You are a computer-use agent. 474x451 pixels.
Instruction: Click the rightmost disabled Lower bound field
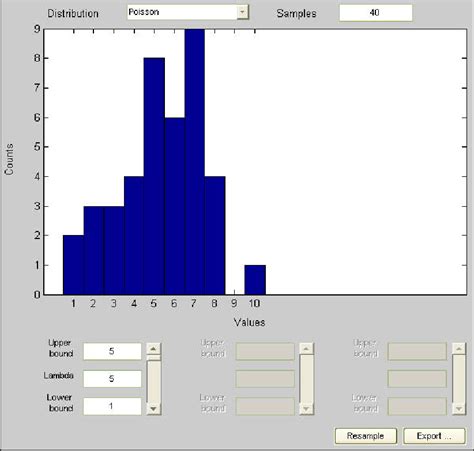(x=417, y=406)
